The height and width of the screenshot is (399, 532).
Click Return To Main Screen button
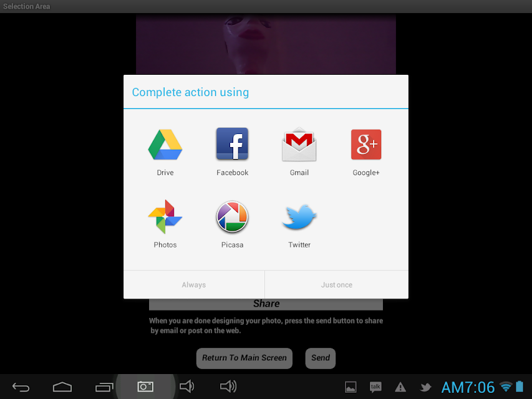coord(244,358)
